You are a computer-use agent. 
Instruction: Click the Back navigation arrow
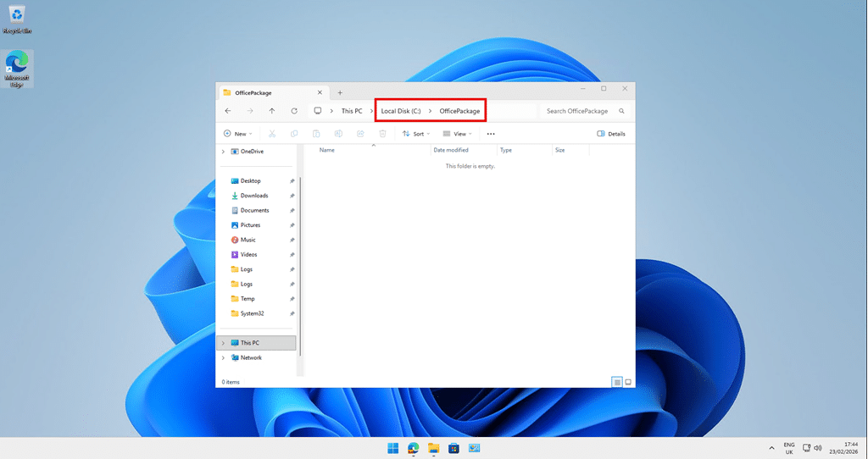[227, 111]
